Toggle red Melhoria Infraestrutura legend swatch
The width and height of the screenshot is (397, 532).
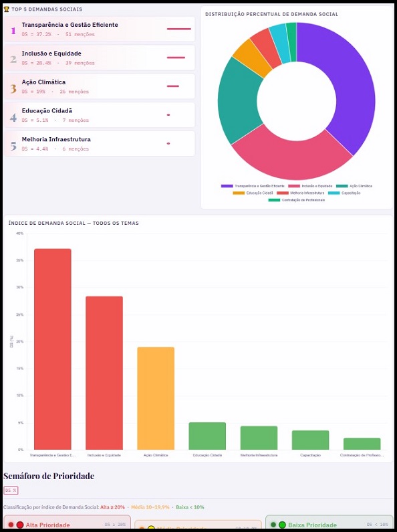(x=283, y=193)
